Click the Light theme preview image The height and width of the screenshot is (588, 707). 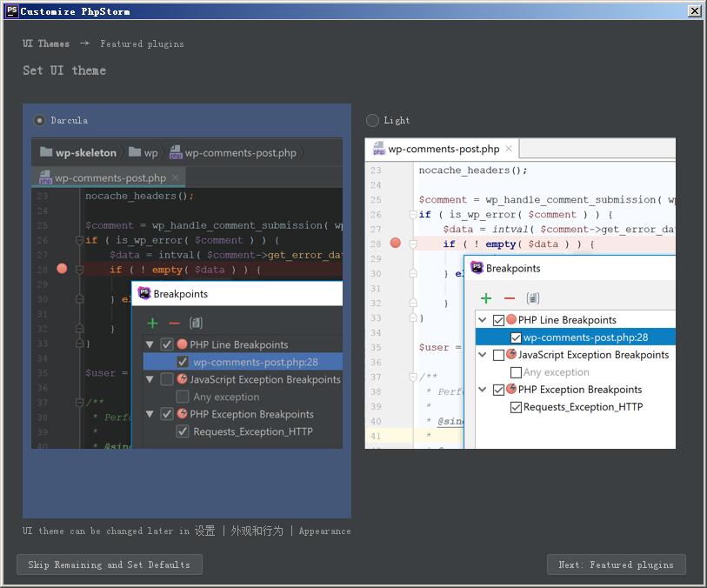[520, 293]
